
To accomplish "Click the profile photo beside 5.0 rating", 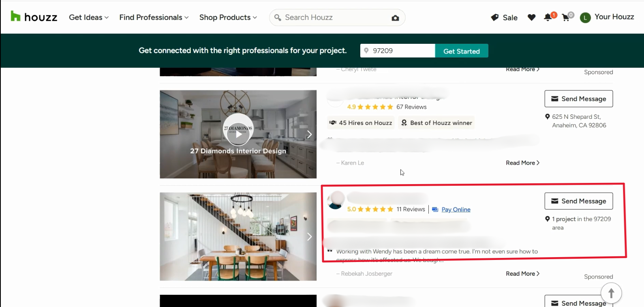I will pos(336,200).
